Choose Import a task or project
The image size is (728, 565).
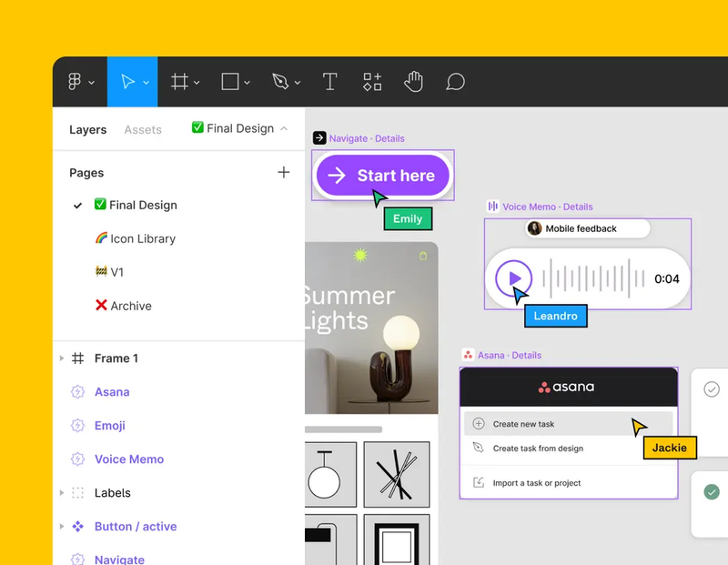[568, 483]
